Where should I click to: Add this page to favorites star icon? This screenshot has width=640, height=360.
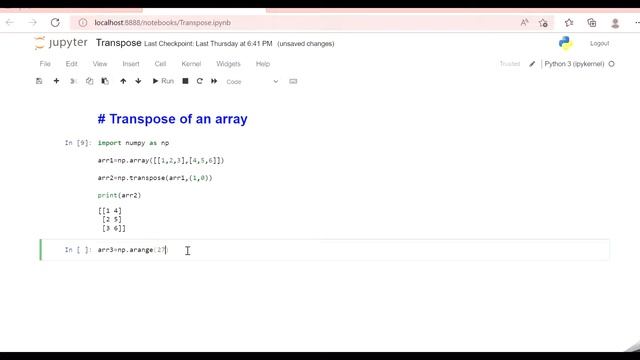tap(543, 23)
